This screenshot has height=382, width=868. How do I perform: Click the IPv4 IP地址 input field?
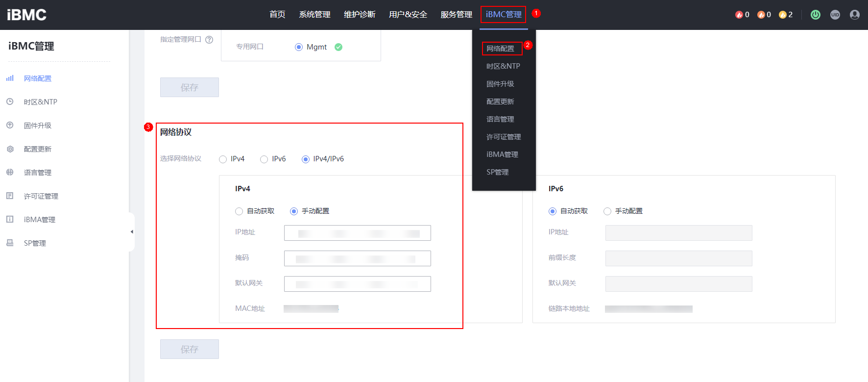pyautogui.click(x=358, y=233)
